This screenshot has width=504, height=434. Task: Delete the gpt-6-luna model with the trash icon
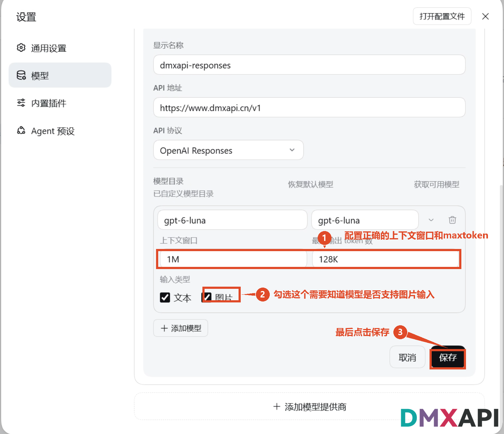click(x=452, y=220)
